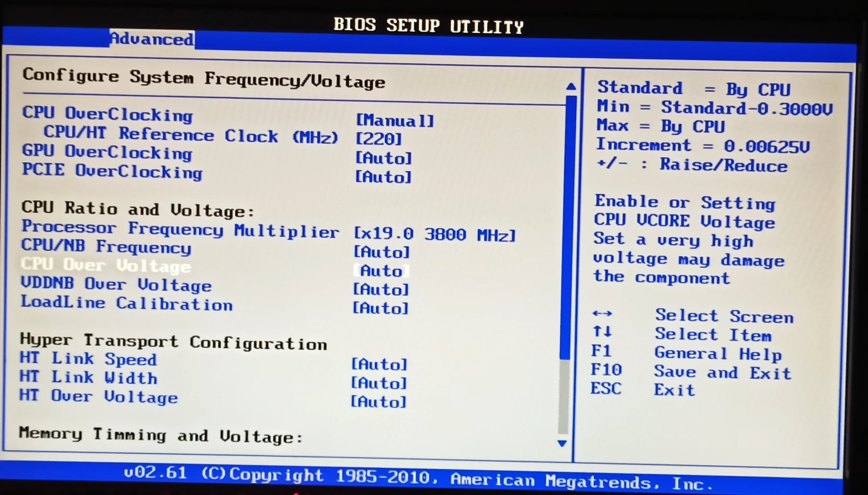Image resolution: width=868 pixels, height=495 pixels.
Task: Click F10 Save and Exit text
Action: pos(722,372)
